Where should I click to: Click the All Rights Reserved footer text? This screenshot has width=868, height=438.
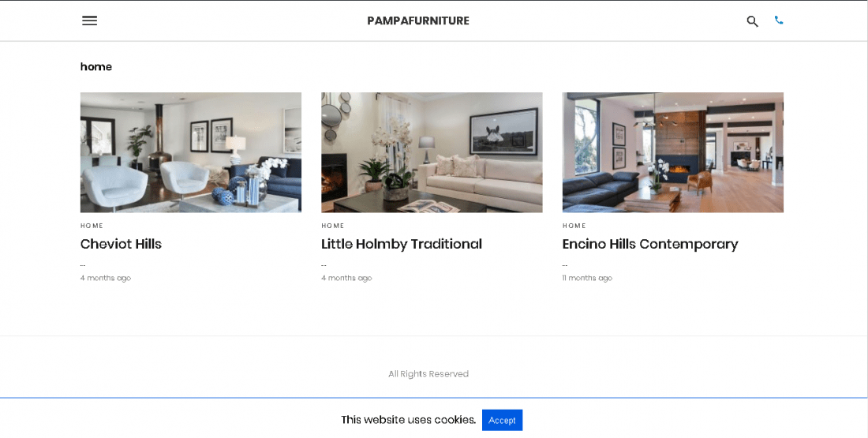428,374
